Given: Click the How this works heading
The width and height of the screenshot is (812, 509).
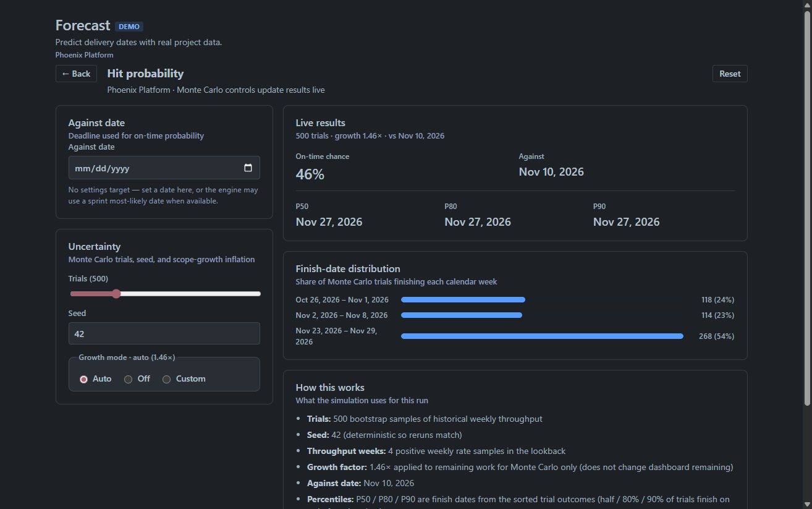Looking at the screenshot, I should [330, 388].
